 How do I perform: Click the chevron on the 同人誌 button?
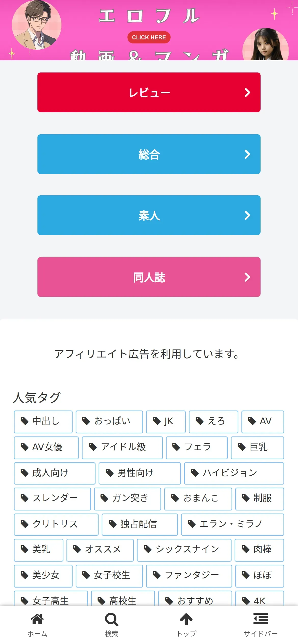coord(247,277)
